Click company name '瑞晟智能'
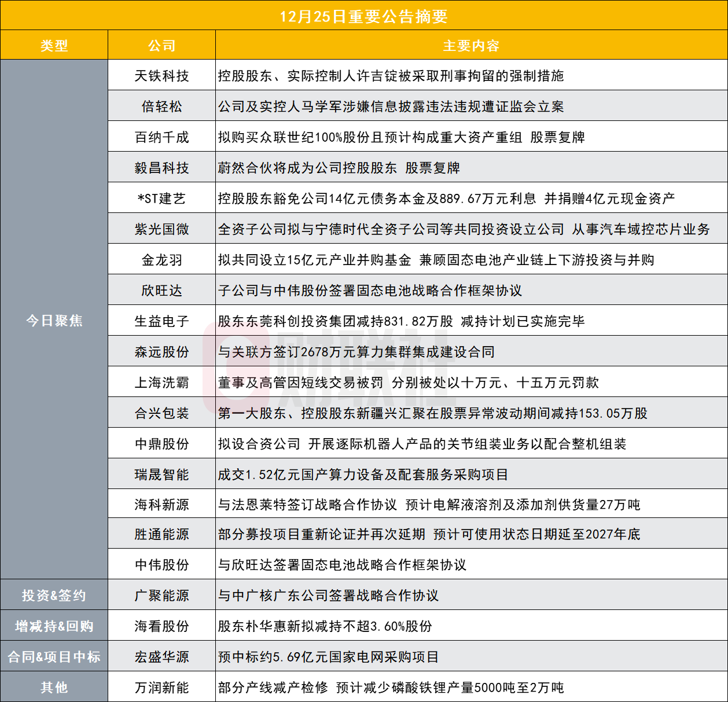Viewport: 728px width, 702px height. point(161,475)
